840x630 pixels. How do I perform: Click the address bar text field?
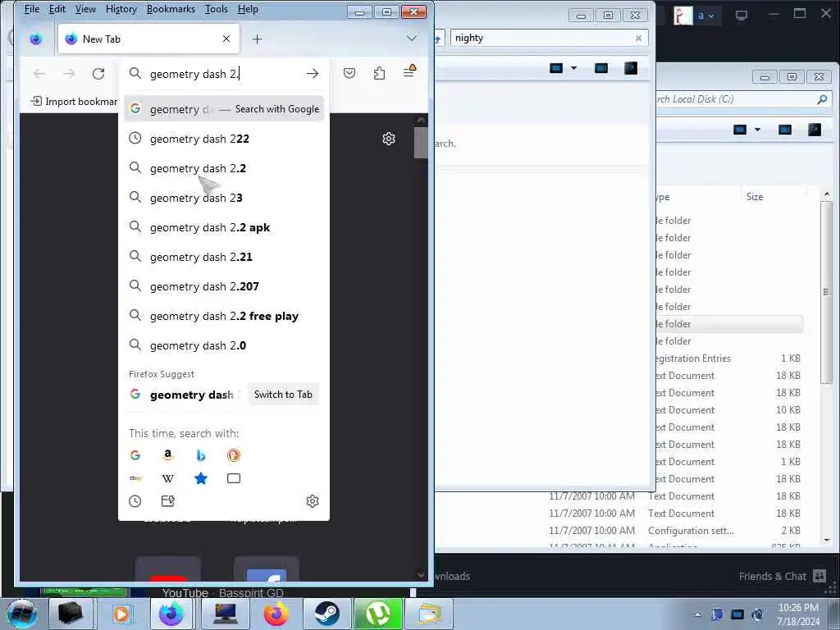[222, 74]
